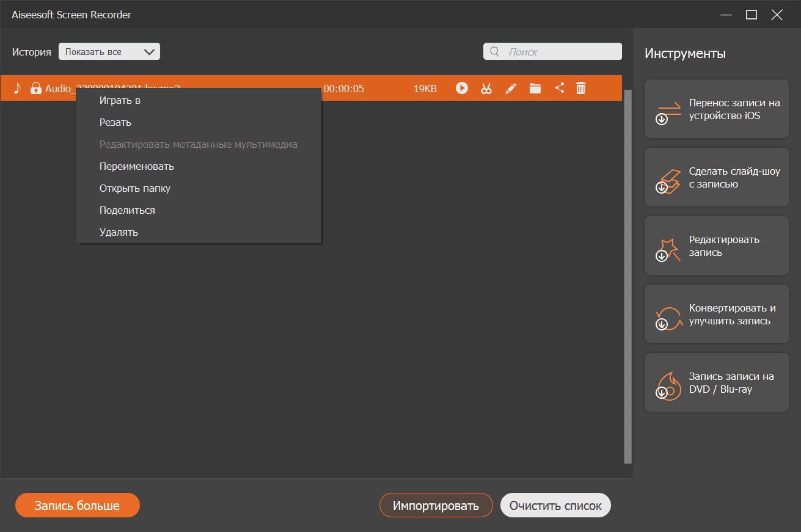Play the Audio recording with the play icon
This screenshot has width=801, height=532.
point(462,89)
